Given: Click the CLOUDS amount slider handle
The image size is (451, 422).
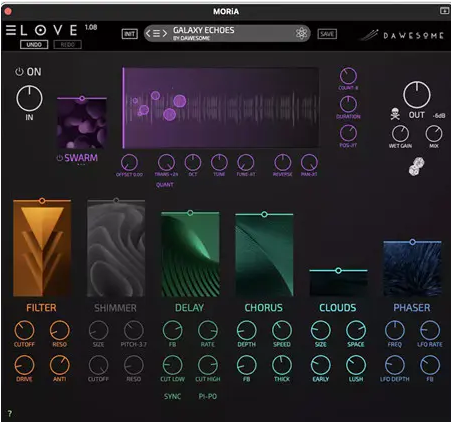Looking at the screenshot, I should coord(338,270).
